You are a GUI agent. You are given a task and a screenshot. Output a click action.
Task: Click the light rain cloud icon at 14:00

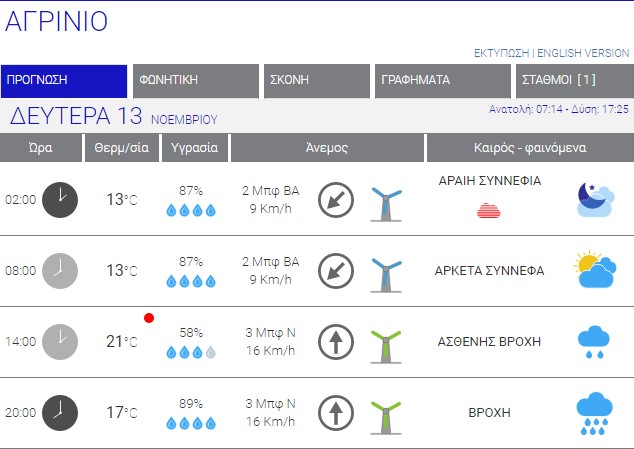click(596, 342)
